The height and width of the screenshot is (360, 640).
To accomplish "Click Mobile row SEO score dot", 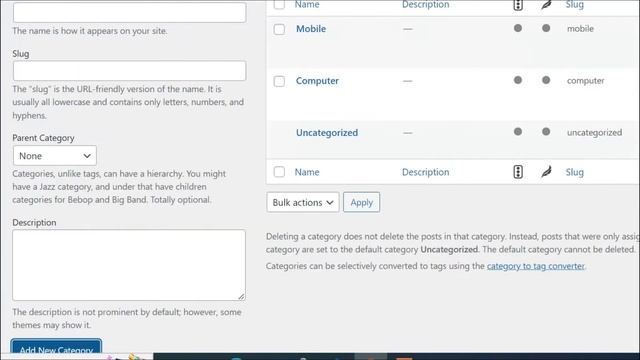I will click(x=518, y=28).
